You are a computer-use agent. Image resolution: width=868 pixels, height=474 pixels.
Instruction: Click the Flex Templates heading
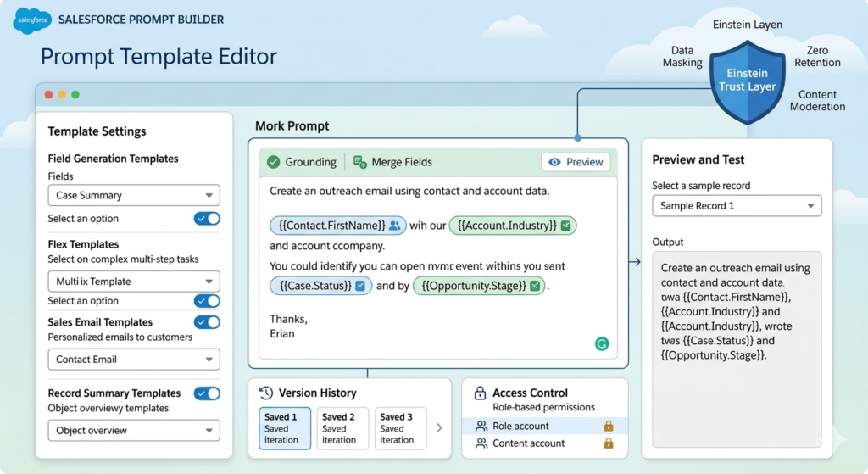tap(83, 244)
